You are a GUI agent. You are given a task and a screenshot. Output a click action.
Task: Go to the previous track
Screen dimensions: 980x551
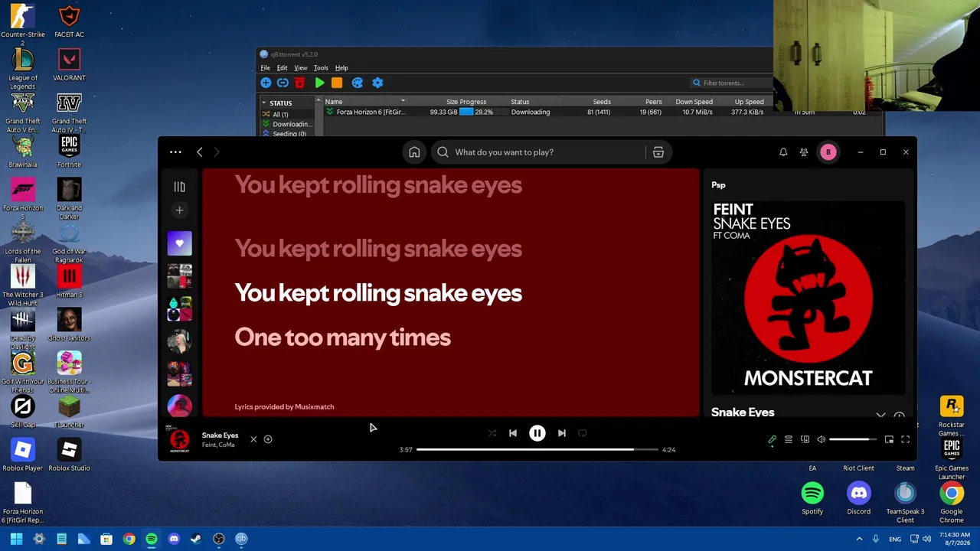[513, 433]
